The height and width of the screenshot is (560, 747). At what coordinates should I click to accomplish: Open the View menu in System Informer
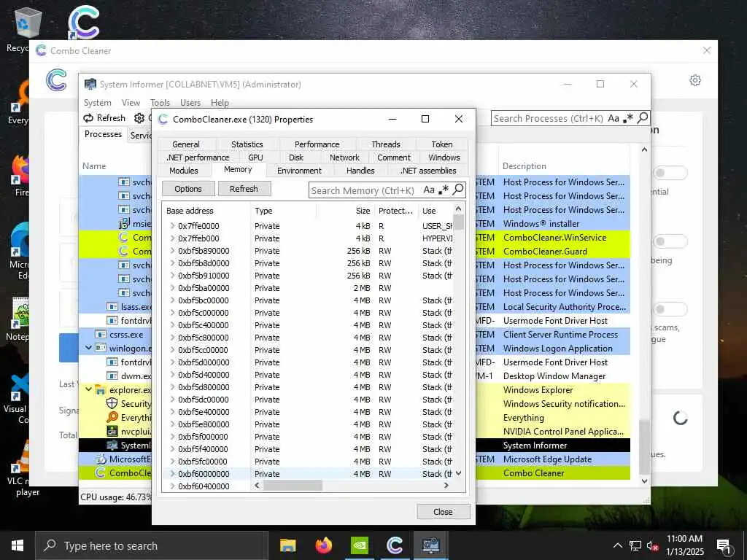point(131,102)
